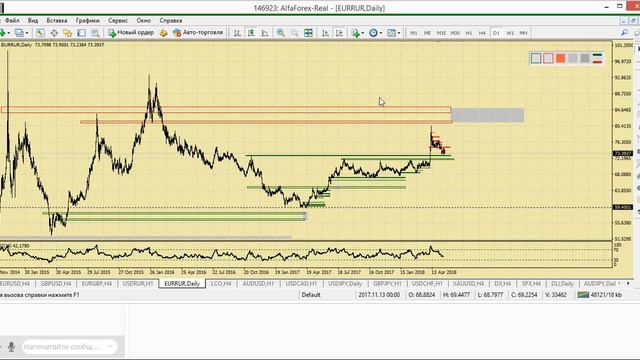Screen dimensions: 640x360
Task: Toggle the Terminal panel icon
Action: 82,33
